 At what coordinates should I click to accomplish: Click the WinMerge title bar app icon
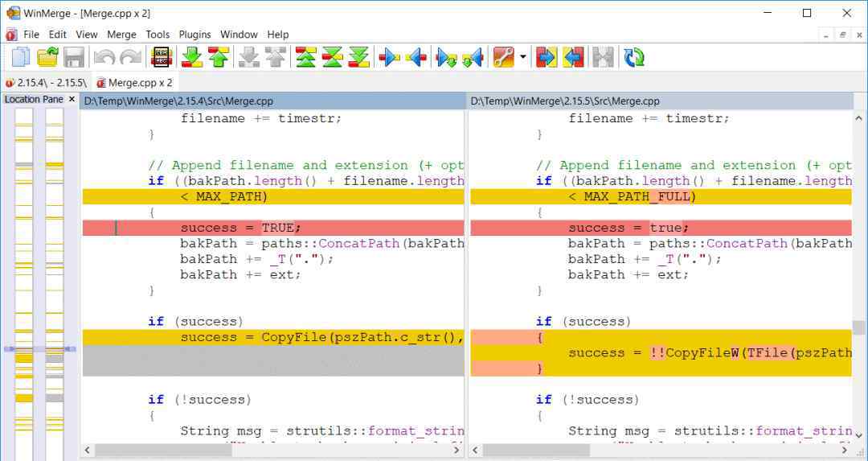tap(14, 13)
